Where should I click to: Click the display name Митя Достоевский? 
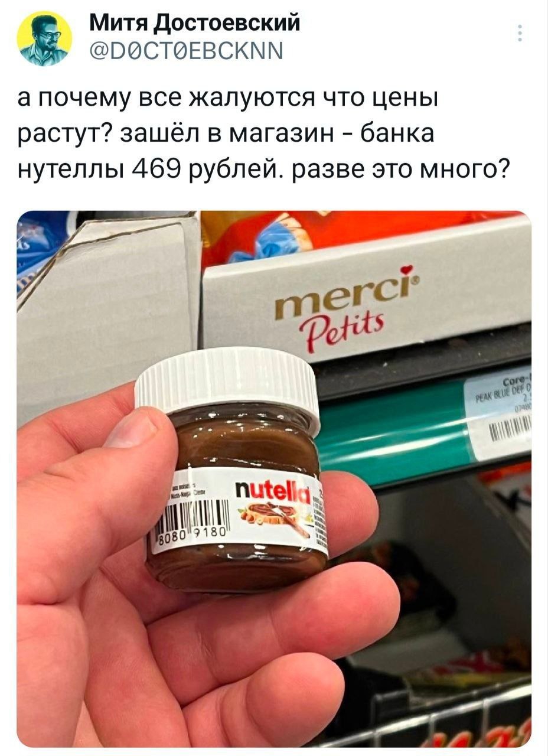click(x=194, y=24)
